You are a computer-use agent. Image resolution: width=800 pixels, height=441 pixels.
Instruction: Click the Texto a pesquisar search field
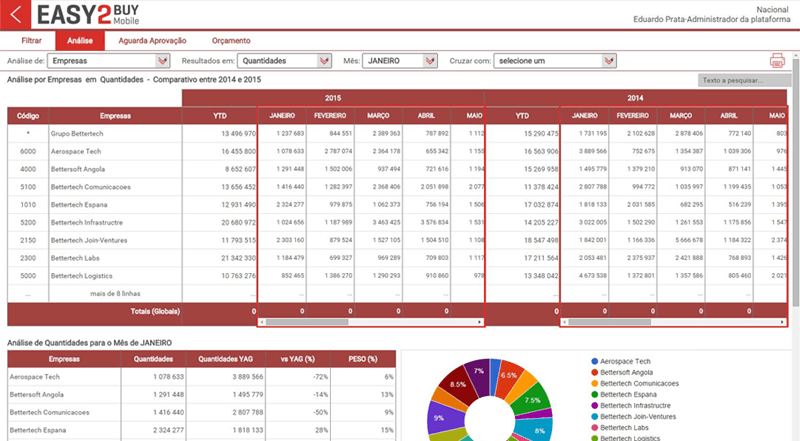point(744,80)
